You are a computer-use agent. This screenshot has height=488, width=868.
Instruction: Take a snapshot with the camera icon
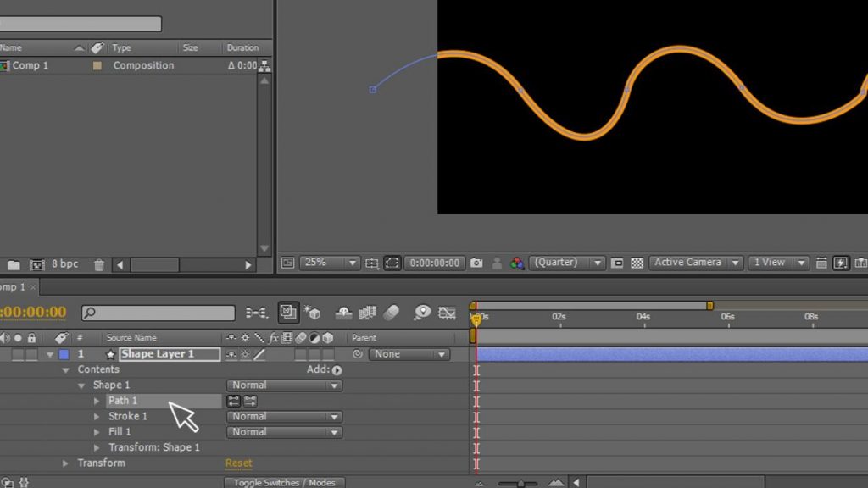[x=476, y=263]
